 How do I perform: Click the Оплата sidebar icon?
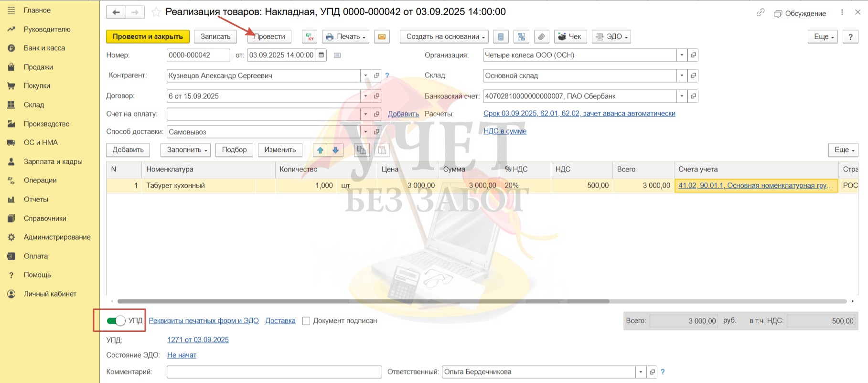[11, 256]
